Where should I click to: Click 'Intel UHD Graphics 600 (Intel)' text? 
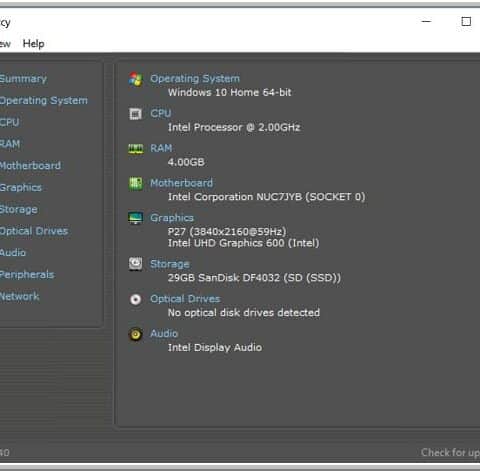[244, 243]
